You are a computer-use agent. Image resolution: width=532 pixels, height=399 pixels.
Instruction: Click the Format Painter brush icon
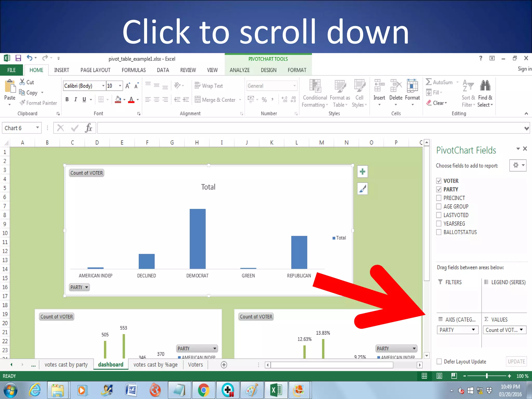coord(23,103)
